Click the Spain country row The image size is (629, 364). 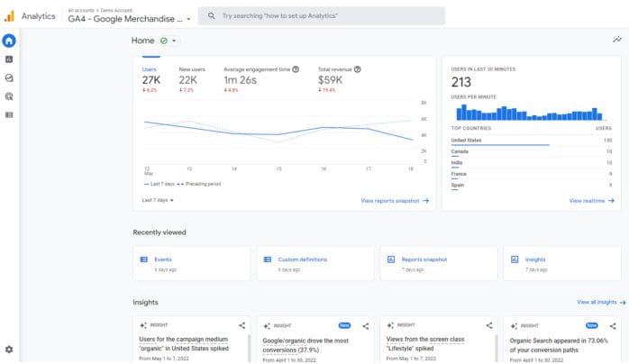(x=532, y=186)
